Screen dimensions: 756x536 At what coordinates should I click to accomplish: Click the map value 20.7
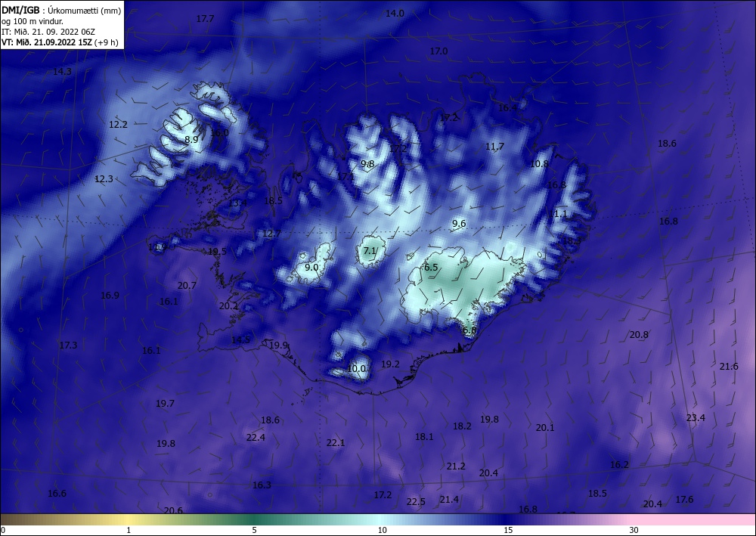187,285
